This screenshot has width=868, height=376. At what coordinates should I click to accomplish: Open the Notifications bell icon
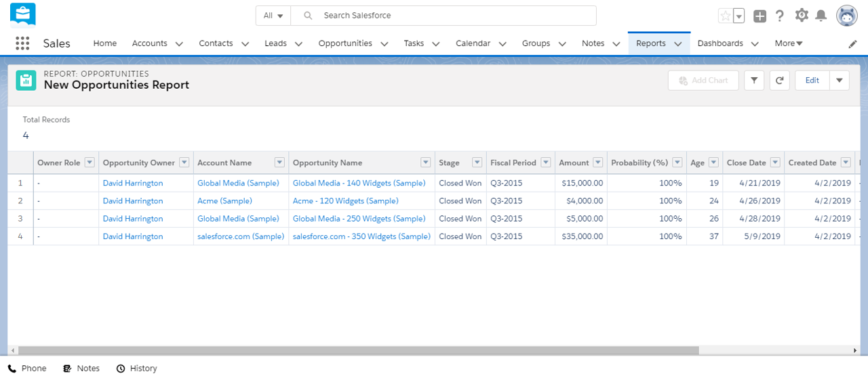click(821, 16)
